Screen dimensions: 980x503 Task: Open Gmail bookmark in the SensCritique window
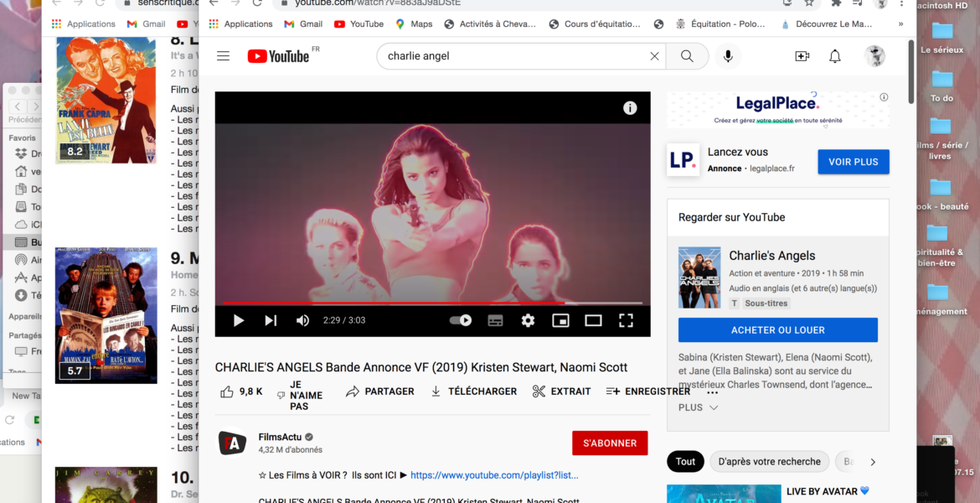click(x=147, y=23)
